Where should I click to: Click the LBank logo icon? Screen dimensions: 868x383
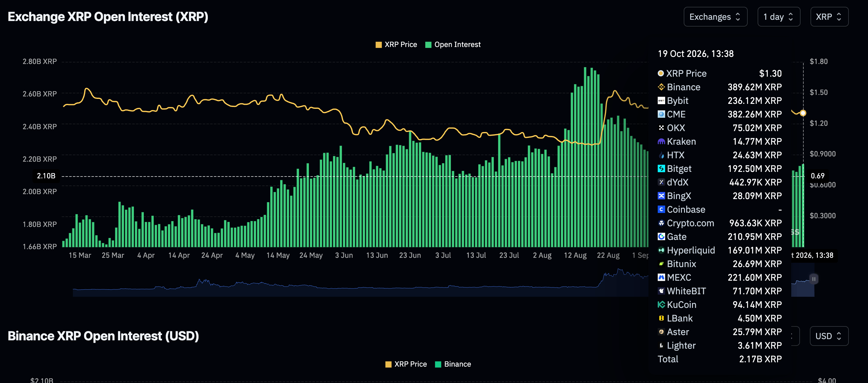tap(661, 318)
